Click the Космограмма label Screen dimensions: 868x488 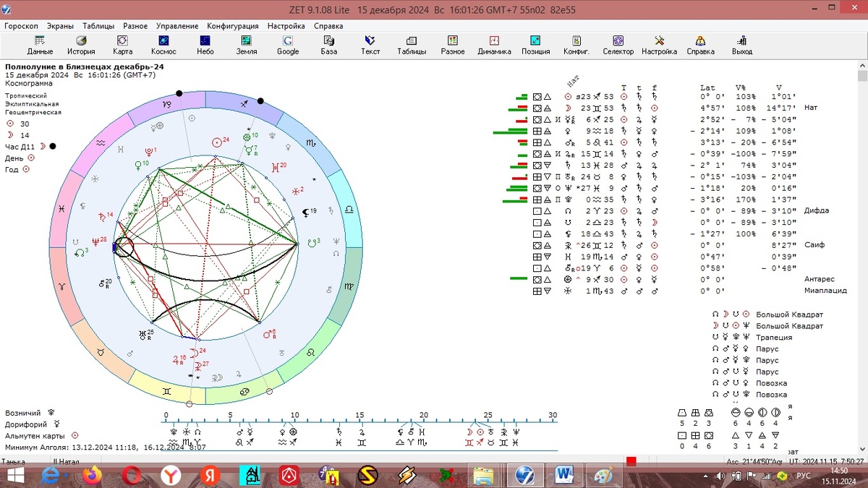coord(29,83)
